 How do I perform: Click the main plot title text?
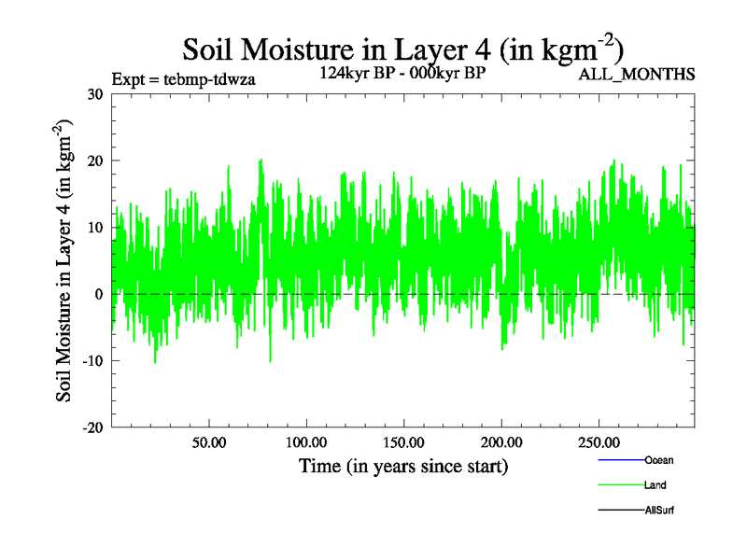coord(402,48)
